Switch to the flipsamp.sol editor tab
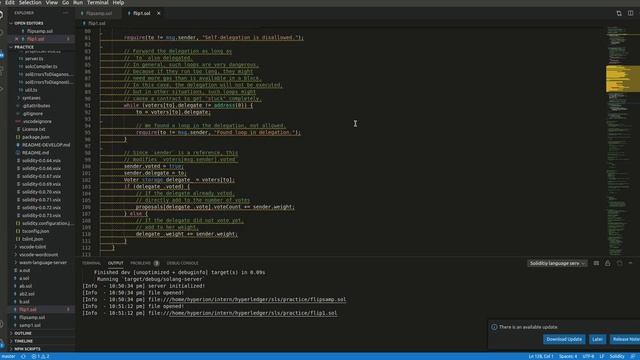This screenshot has width=640, height=360. tap(98, 13)
